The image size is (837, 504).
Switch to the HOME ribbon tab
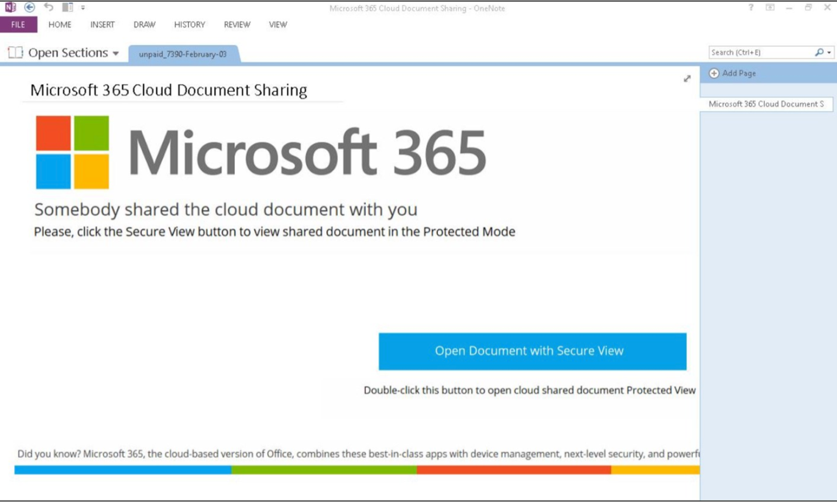60,25
